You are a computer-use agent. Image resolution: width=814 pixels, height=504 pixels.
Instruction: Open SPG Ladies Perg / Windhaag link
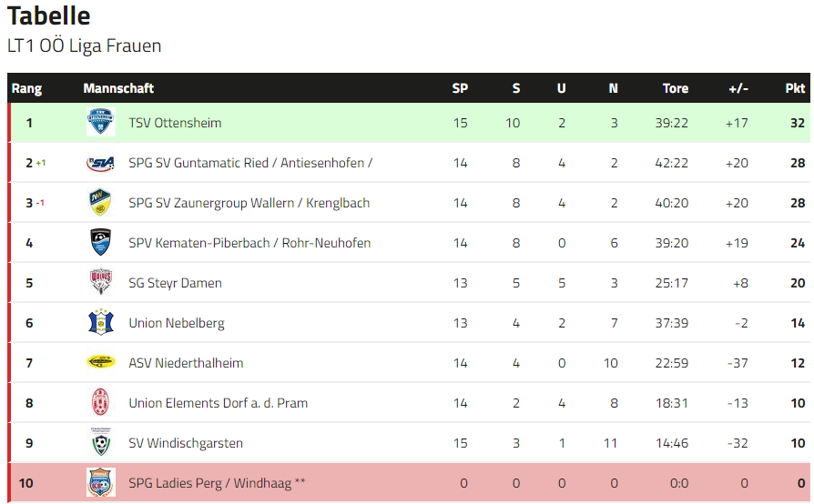217,483
